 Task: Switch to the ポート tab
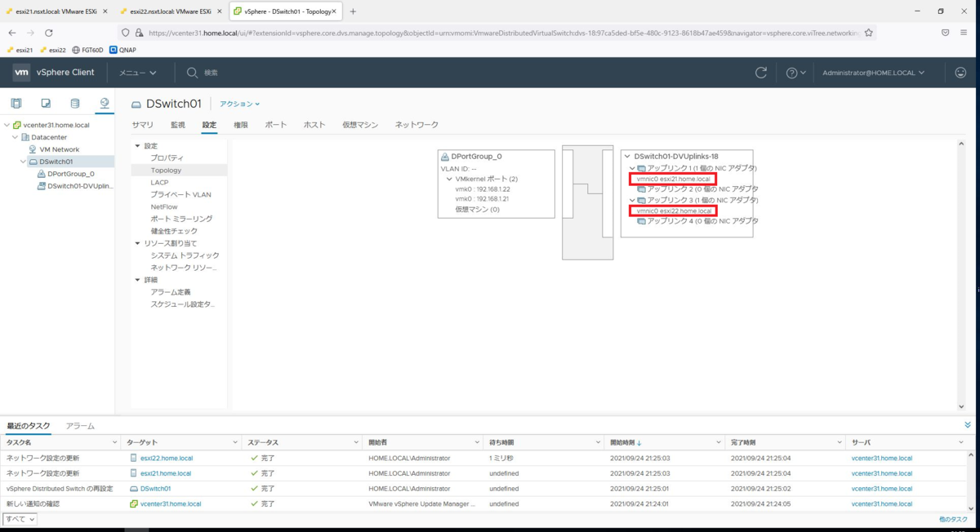pos(276,125)
